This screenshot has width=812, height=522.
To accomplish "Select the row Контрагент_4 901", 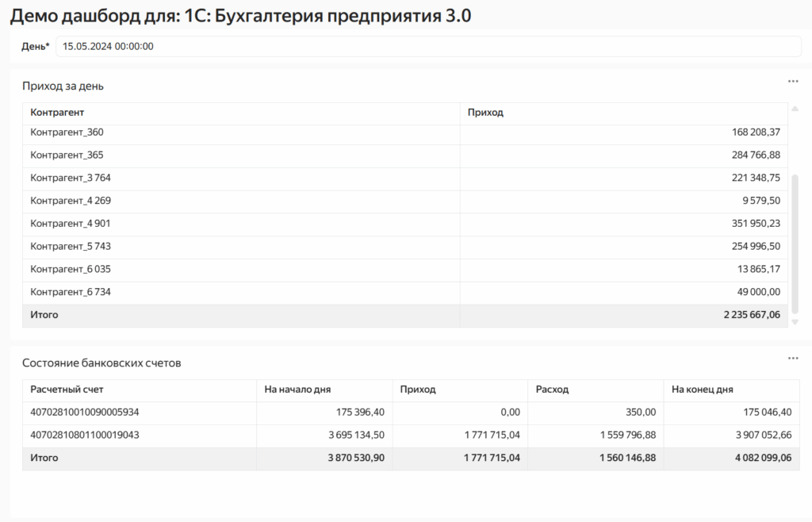I will pos(405,224).
